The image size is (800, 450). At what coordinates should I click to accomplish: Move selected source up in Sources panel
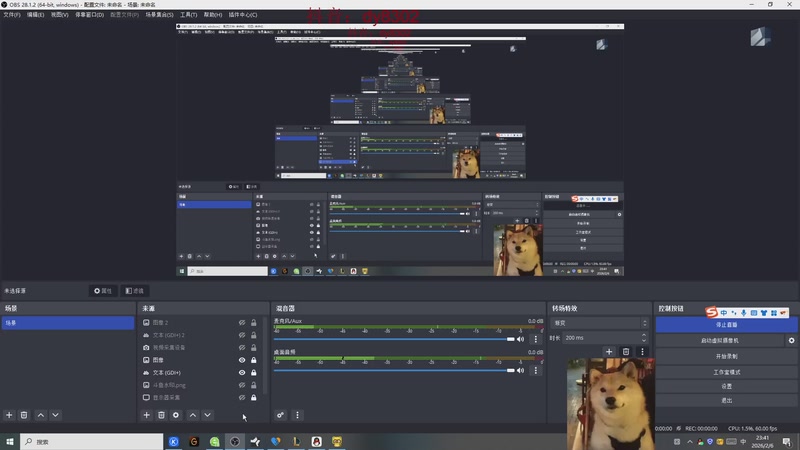click(x=193, y=415)
